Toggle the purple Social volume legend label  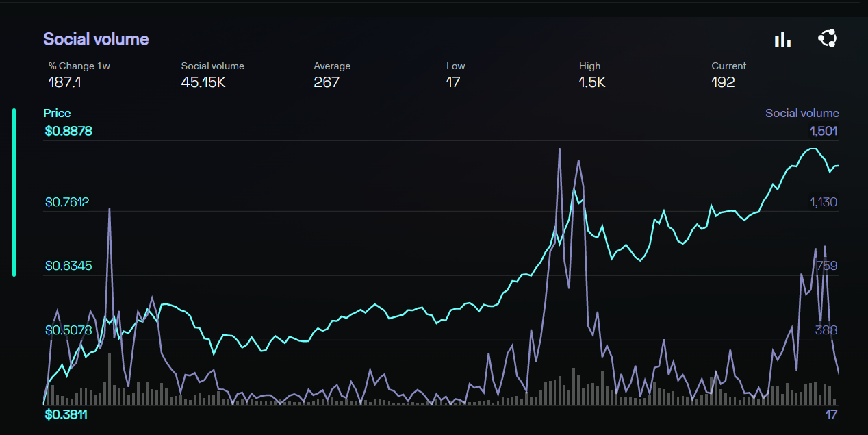pos(802,113)
